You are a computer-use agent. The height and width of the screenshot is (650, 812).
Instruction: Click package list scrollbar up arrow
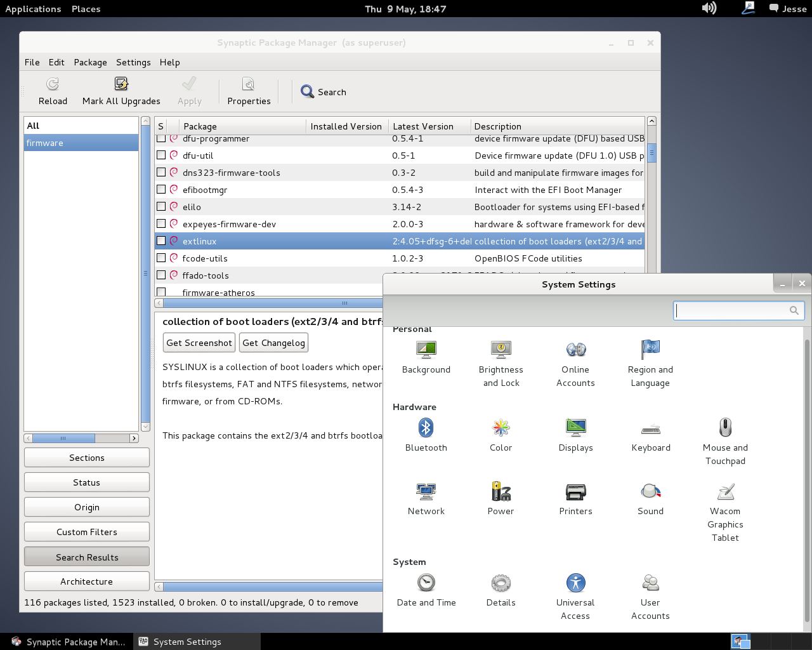[652, 121]
